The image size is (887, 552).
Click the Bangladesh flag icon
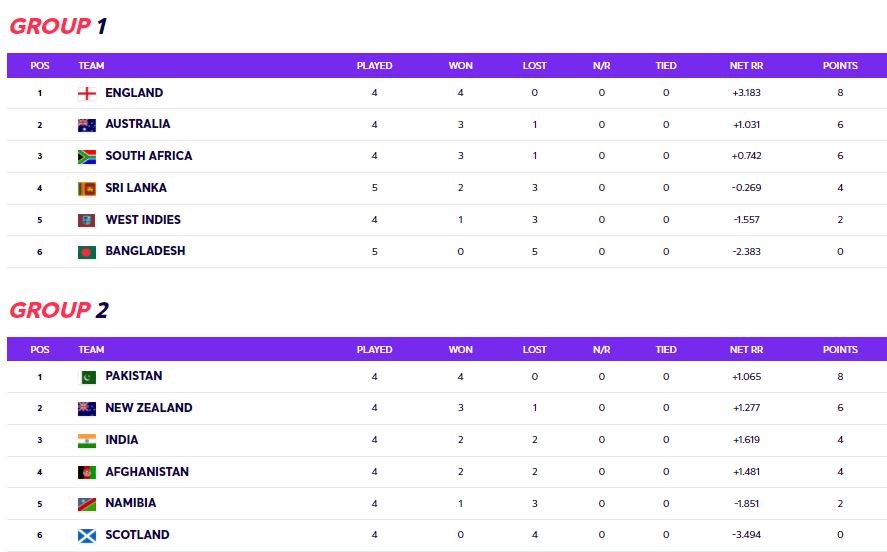click(x=87, y=252)
